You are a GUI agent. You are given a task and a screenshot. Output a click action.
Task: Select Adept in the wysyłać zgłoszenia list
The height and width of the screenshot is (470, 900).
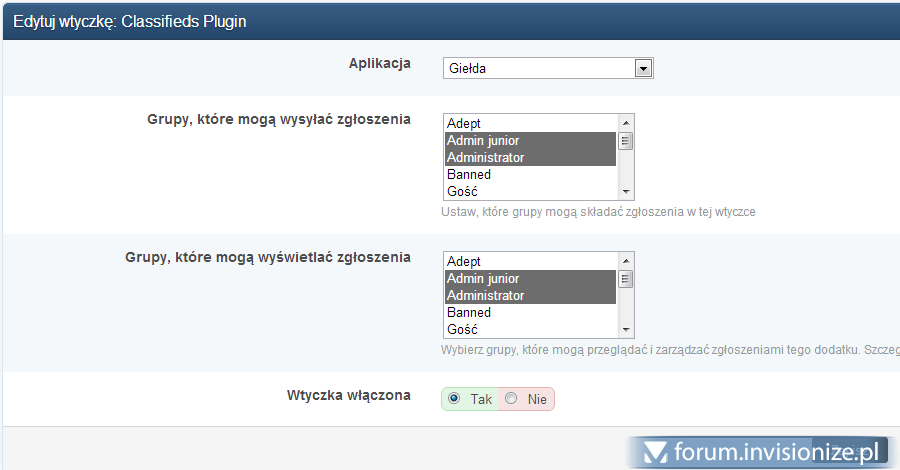[530, 123]
